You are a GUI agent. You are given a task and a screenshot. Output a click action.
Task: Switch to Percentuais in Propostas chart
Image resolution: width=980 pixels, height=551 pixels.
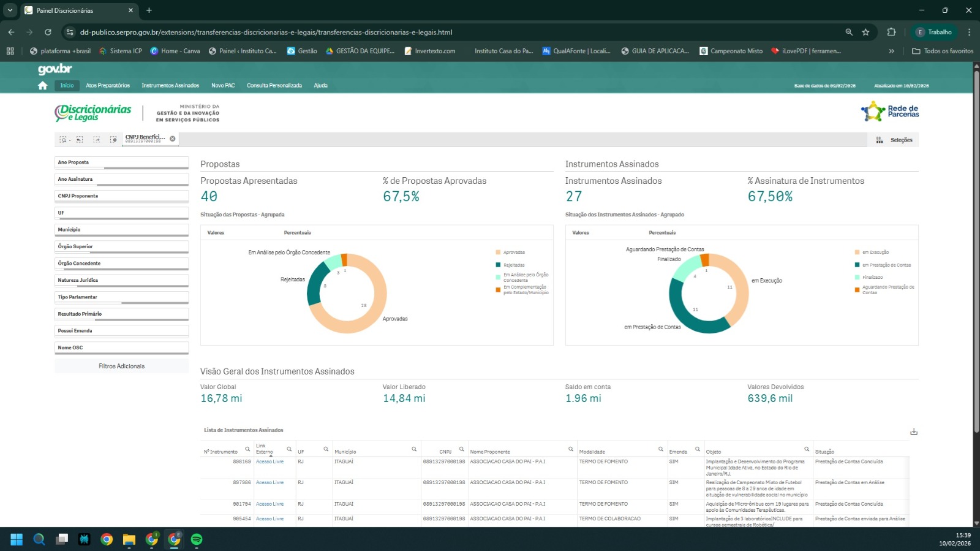[297, 233]
